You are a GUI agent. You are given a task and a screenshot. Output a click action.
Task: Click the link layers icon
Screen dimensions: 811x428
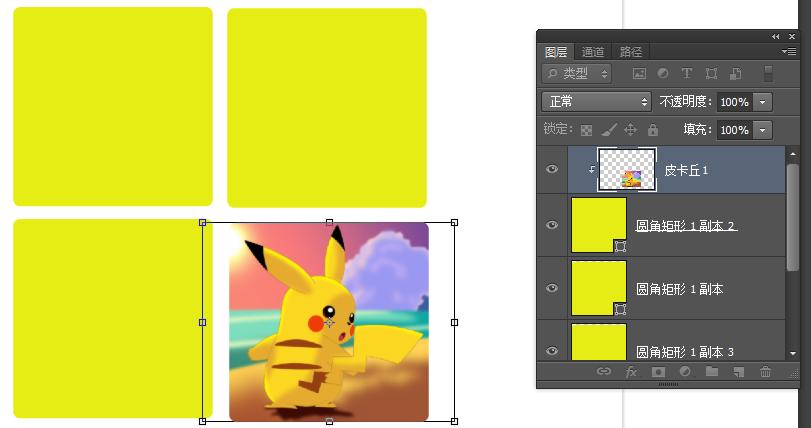[604, 371]
